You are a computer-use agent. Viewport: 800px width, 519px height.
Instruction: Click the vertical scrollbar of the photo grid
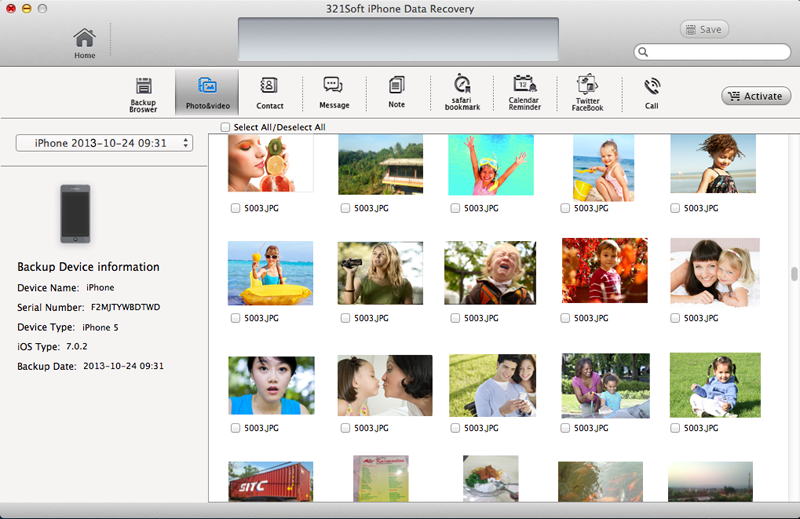point(794,275)
